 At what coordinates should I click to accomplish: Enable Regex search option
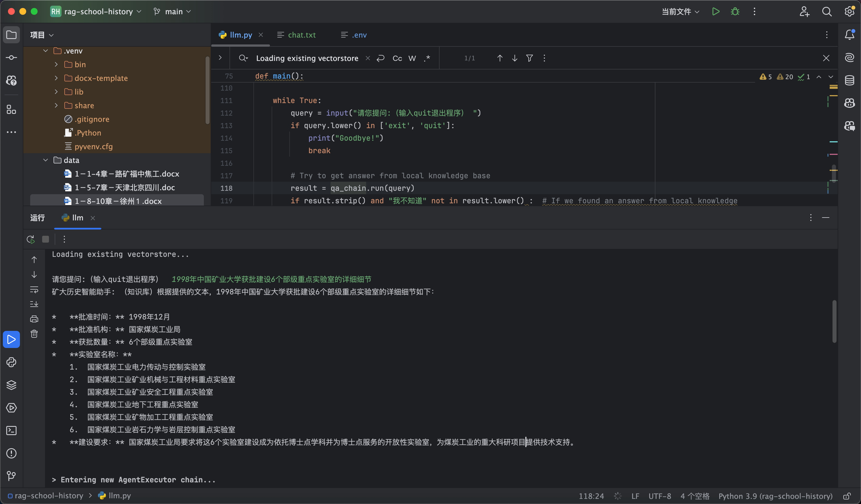pos(427,58)
